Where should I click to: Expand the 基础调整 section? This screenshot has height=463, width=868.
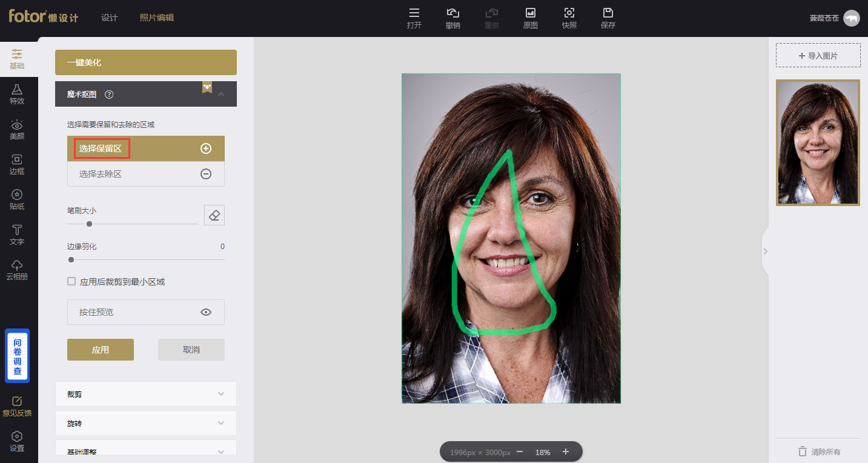[x=146, y=448]
